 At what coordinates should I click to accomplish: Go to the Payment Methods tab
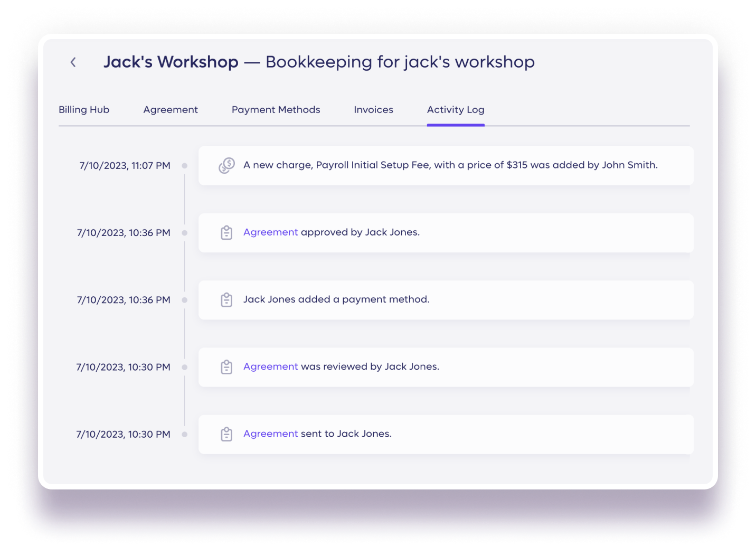click(276, 110)
